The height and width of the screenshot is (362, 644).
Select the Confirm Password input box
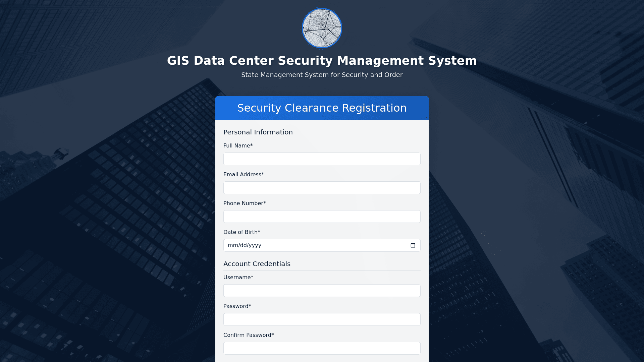322,348
